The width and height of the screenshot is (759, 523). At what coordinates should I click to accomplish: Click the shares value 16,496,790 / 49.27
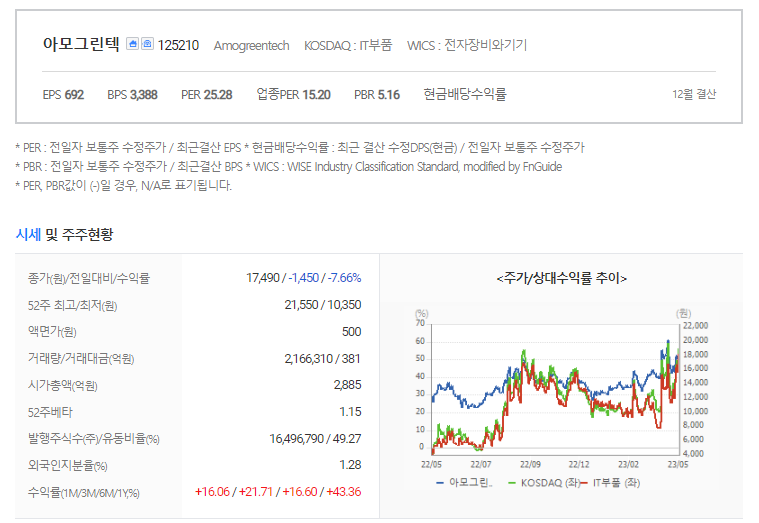pyautogui.click(x=315, y=439)
